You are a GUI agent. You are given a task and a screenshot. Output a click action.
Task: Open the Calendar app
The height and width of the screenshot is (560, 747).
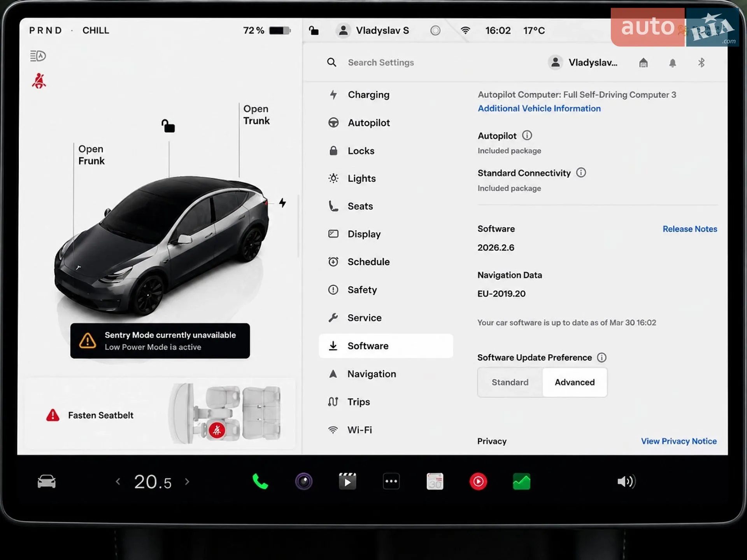coord(435,481)
